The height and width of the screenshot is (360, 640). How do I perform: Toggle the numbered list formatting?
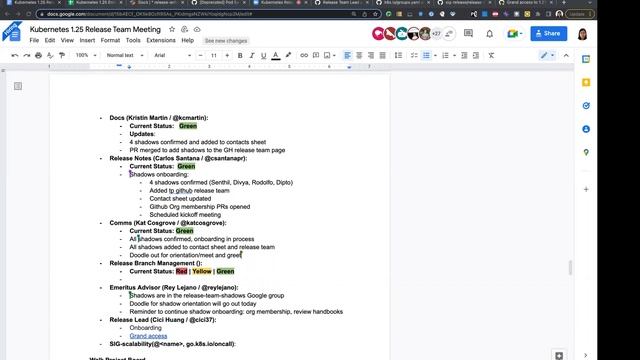click(445, 56)
